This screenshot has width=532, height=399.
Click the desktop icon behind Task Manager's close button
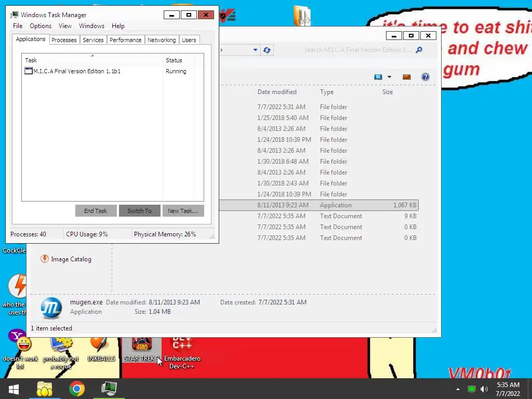[228, 16]
